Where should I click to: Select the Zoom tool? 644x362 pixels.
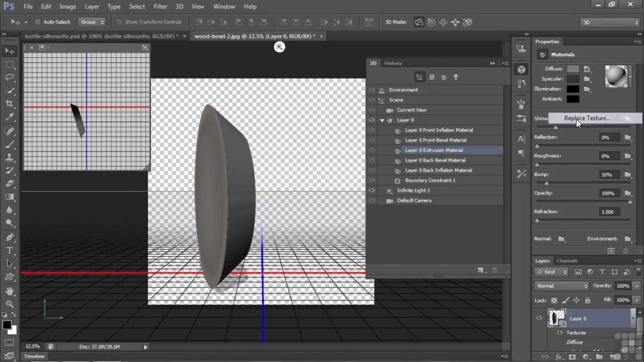coord(10,304)
